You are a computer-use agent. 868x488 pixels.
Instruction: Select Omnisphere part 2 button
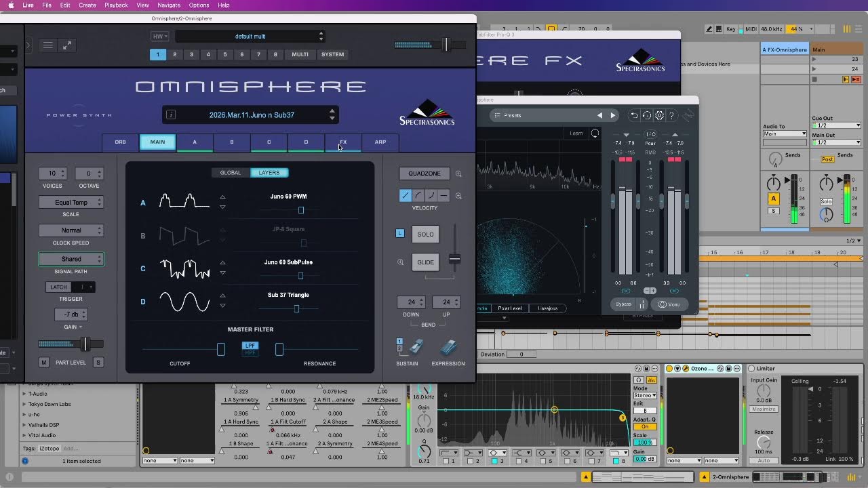click(x=175, y=54)
